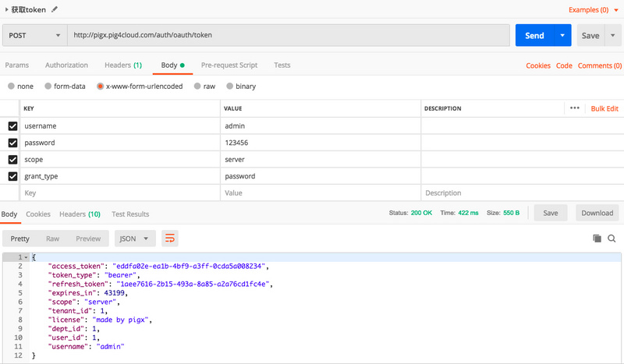Open the three-dots column options menu
This screenshot has width=624, height=364.
click(x=575, y=108)
